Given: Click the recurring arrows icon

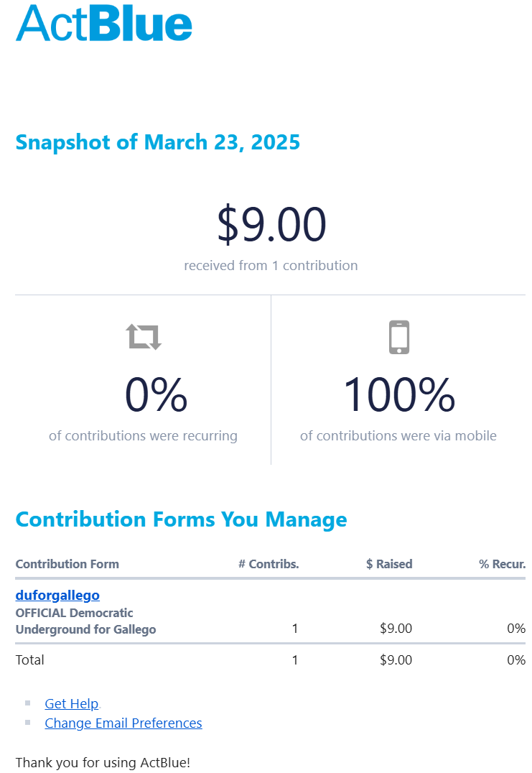Looking at the screenshot, I should click(144, 336).
